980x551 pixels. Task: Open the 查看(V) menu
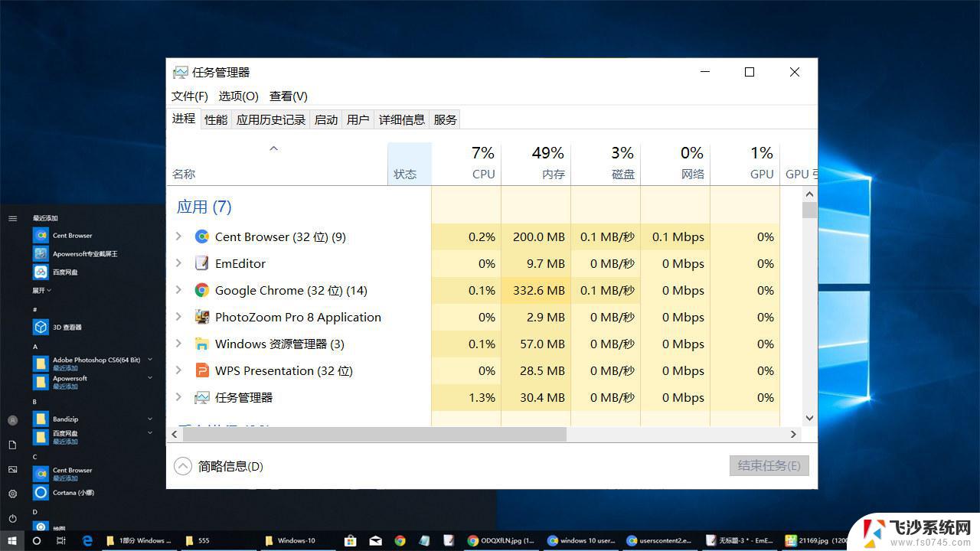(289, 96)
